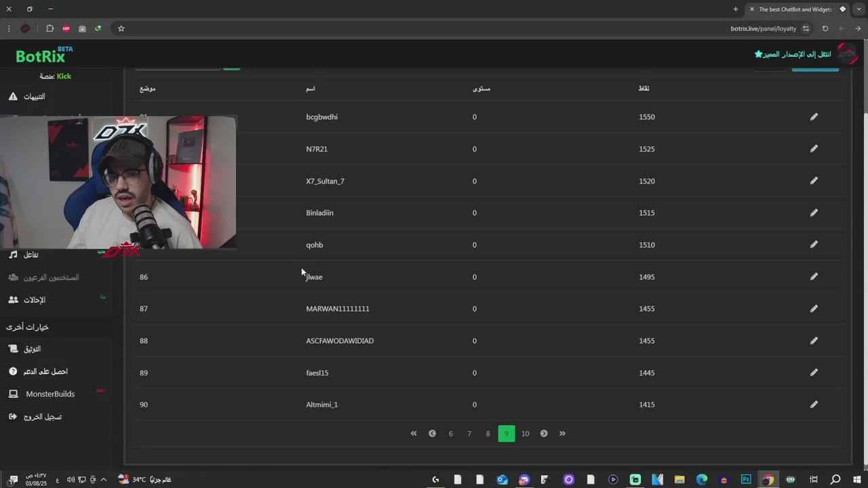Click the username Altmimi_1
The width and height of the screenshot is (868, 488).
[322, 405]
